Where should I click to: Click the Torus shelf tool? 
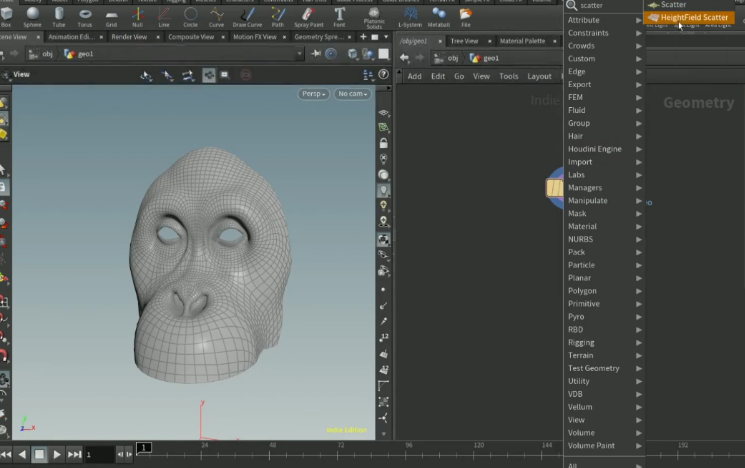85,15
